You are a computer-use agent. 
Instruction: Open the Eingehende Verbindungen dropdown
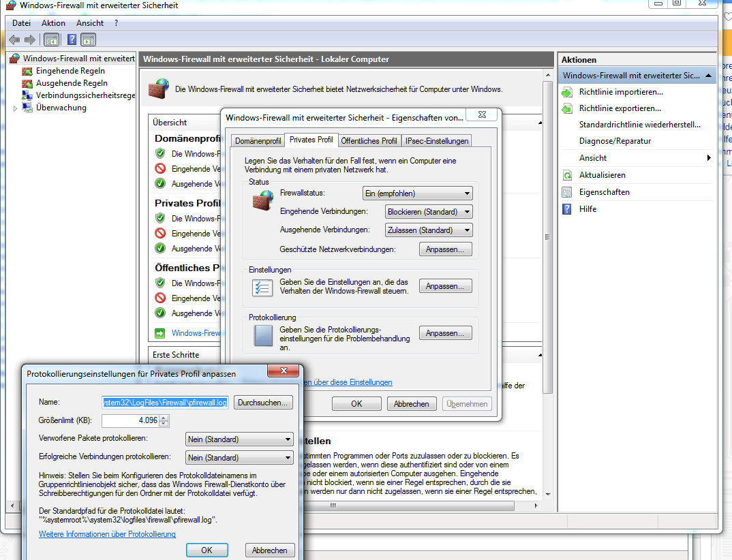pos(429,212)
